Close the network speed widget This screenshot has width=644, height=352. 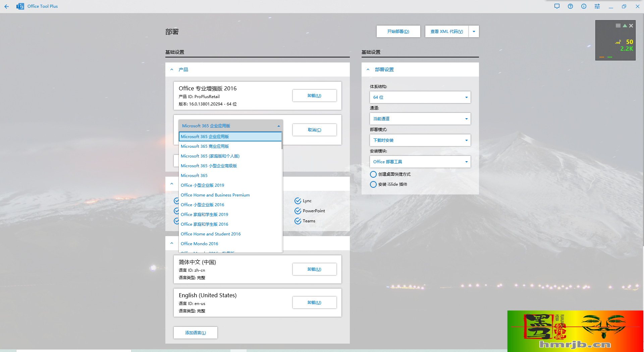tap(631, 26)
